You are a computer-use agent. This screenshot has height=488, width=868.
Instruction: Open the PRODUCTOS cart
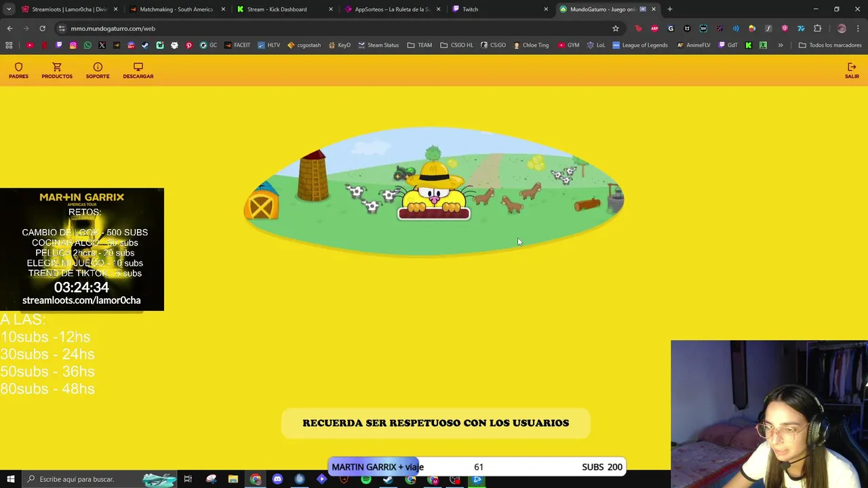[57, 70]
